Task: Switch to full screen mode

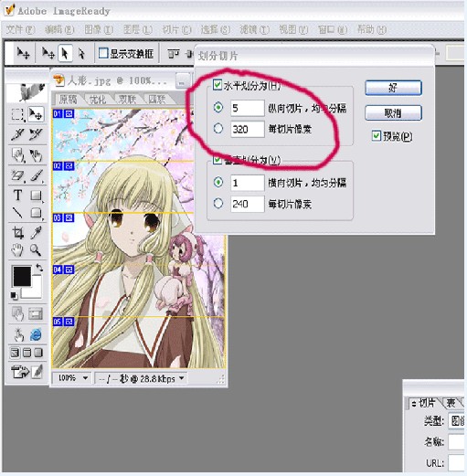Action: (x=38, y=353)
